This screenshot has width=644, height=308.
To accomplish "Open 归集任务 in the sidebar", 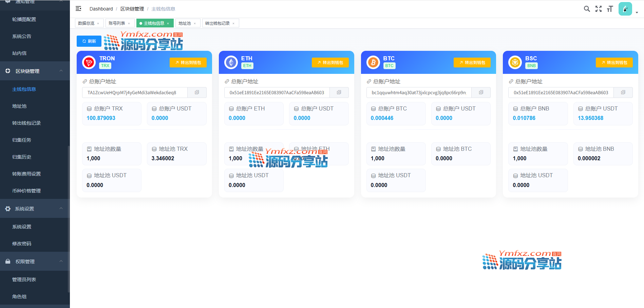I will [22, 140].
